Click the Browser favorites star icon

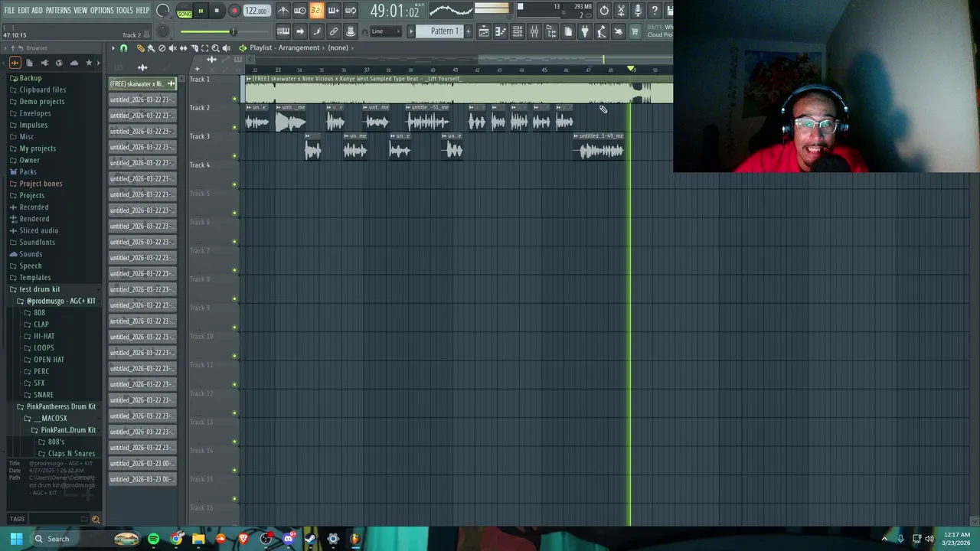(89, 63)
